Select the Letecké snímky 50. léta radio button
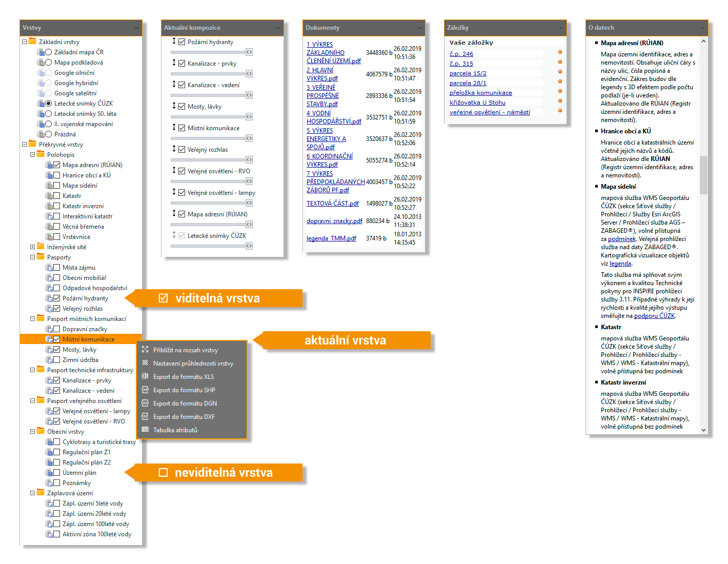Viewport: 728px width, 564px height. pyautogui.click(x=49, y=114)
